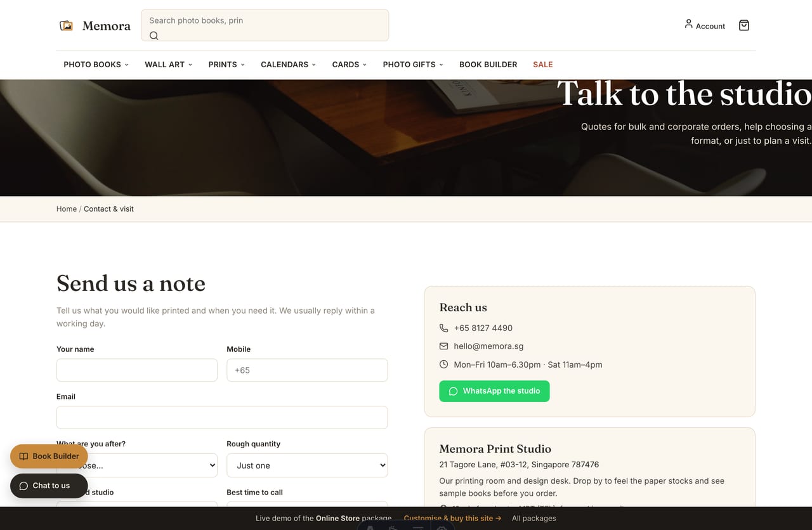Open the 'What are you after?' dropdown
Screen dimensions: 812x530
(x=137, y=465)
